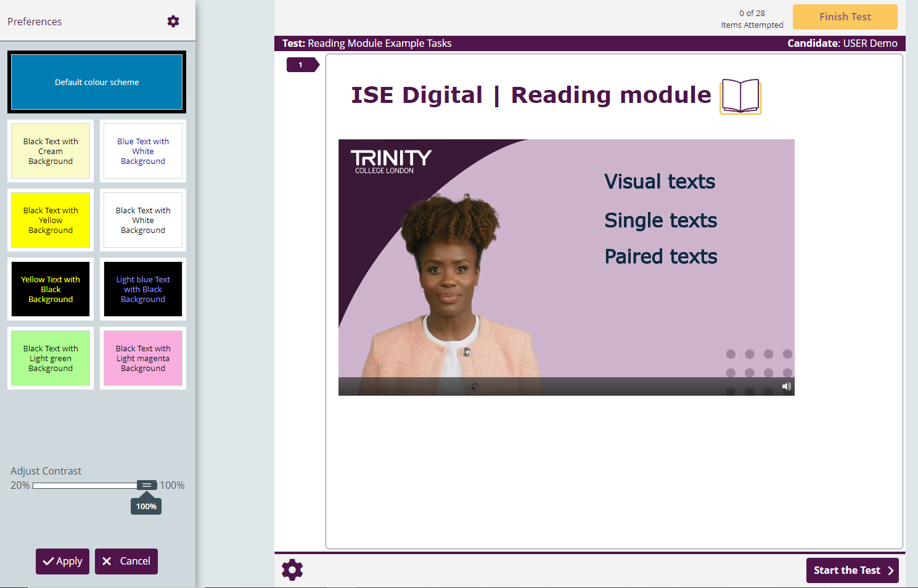
Task: Open settings gear in bottom toolbar
Action: coord(292,570)
